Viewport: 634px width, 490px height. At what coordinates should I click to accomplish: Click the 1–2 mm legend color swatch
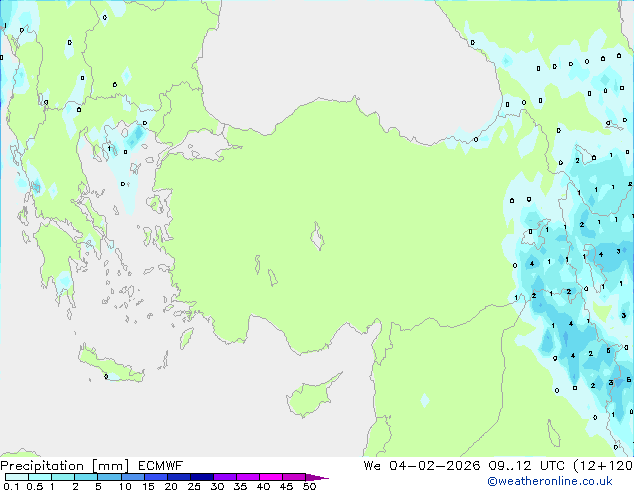point(63,477)
